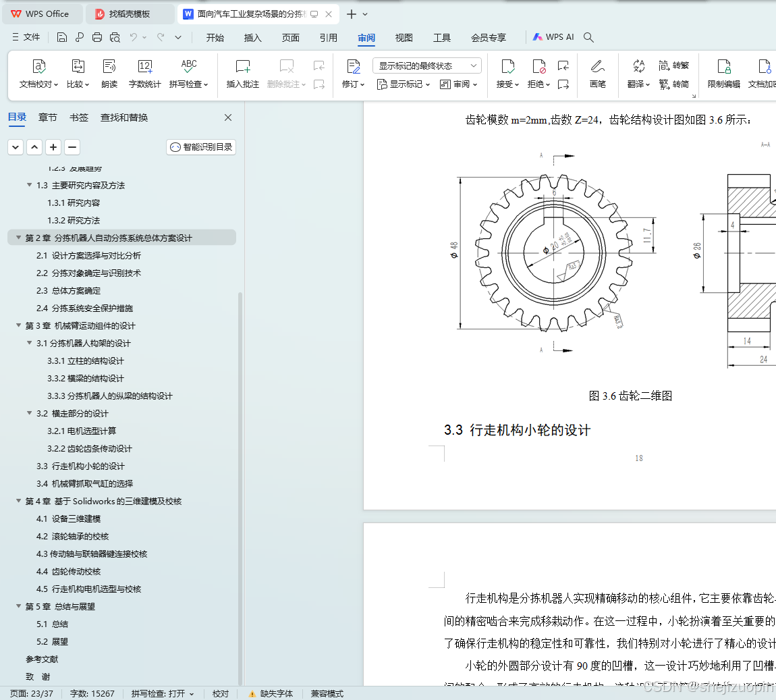Viewport: 776px width, 700px height.
Task: Click 智能识别目录 button
Action: pos(201,147)
